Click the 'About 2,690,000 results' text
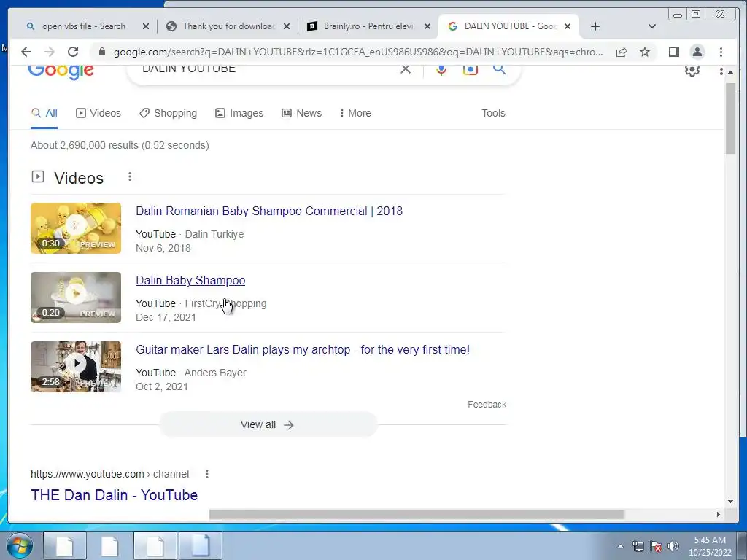The width and height of the screenshot is (747, 560). pos(120,145)
